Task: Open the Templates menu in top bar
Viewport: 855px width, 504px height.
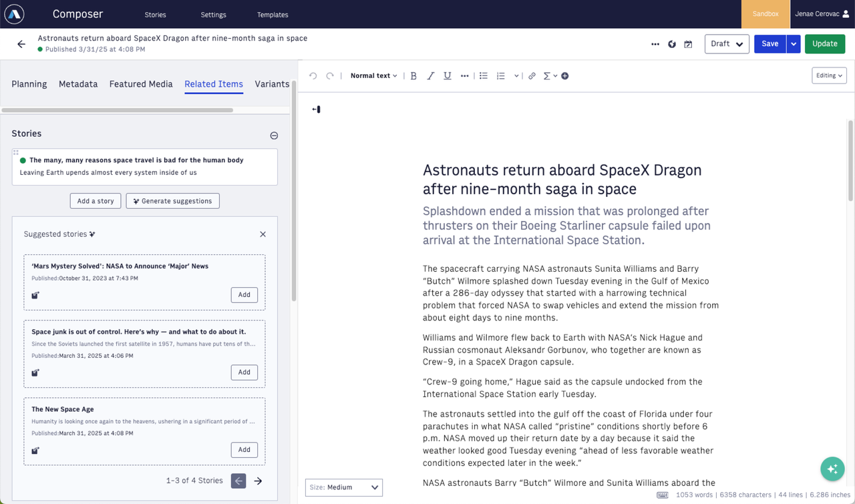Action: (273, 15)
